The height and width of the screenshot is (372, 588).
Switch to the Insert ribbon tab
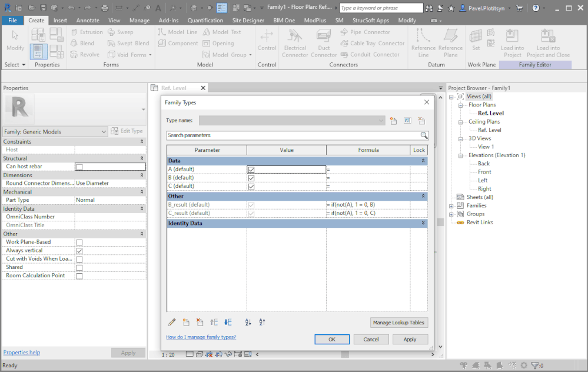click(60, 20)
